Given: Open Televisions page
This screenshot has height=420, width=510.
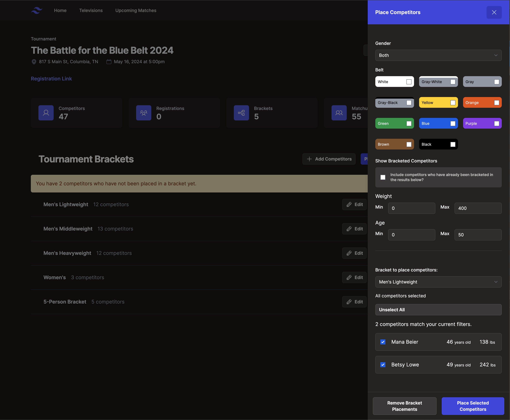Looking at the screenshot, I should [91, 10].
